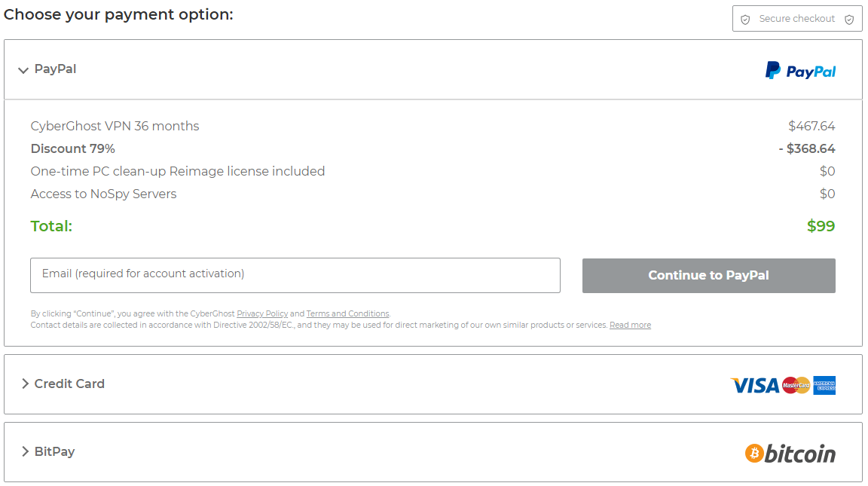Click the Choose your payment option heading
The width and height of the screenshot is (868, 486).
118,14
